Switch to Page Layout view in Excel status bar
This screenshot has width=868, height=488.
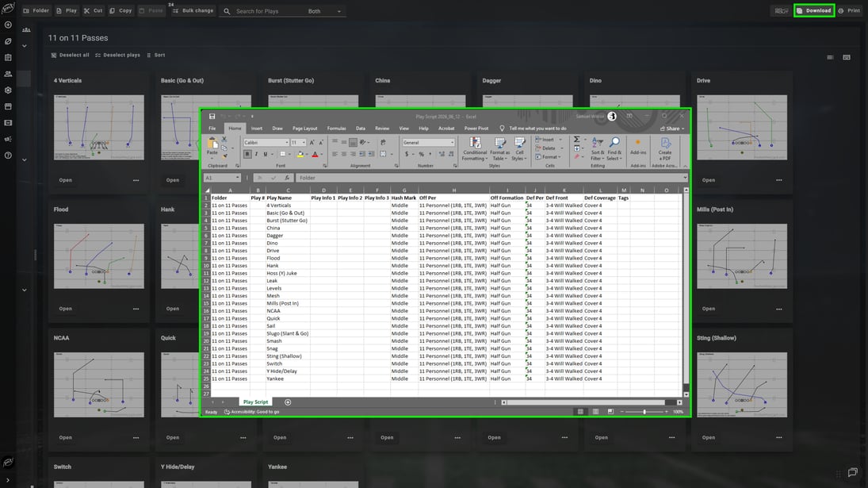click(x=595, y=412)
